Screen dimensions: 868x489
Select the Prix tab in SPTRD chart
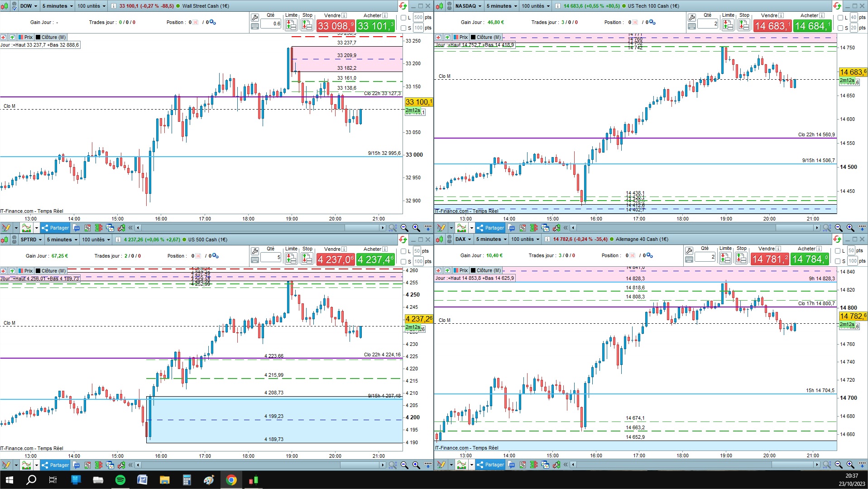tap(25, 271)
